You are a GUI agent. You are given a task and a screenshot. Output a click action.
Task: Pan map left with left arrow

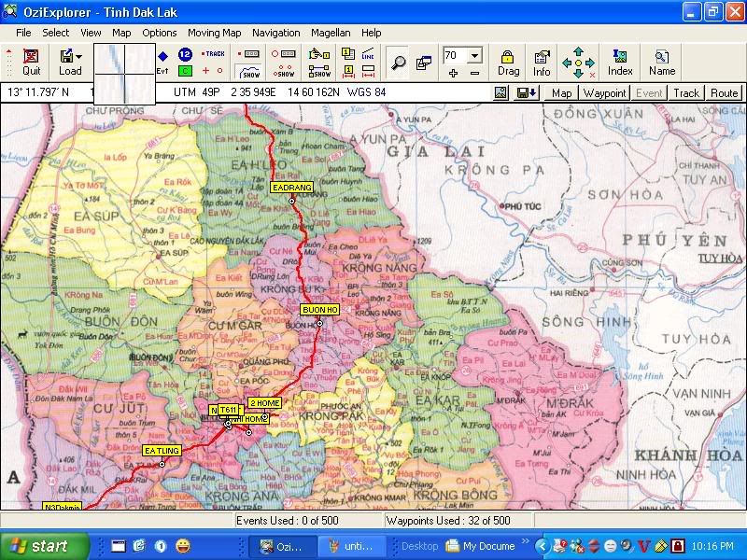click(567, 63)
